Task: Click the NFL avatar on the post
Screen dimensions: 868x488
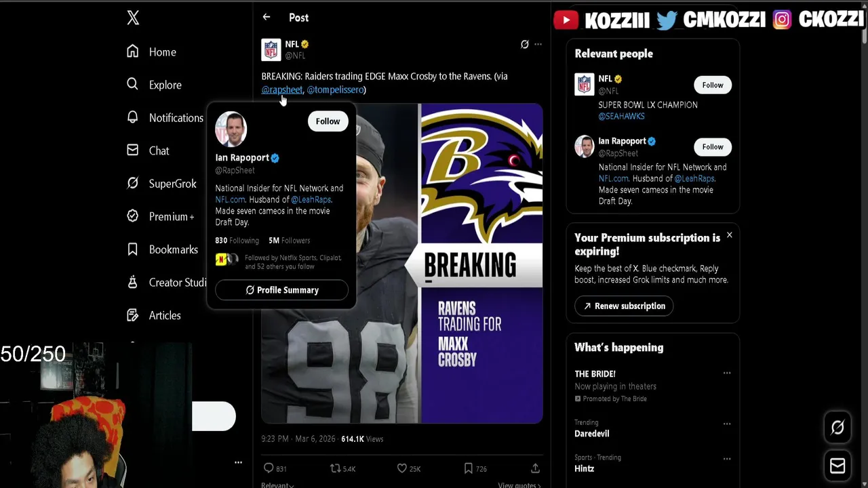Action: point(271,49)
